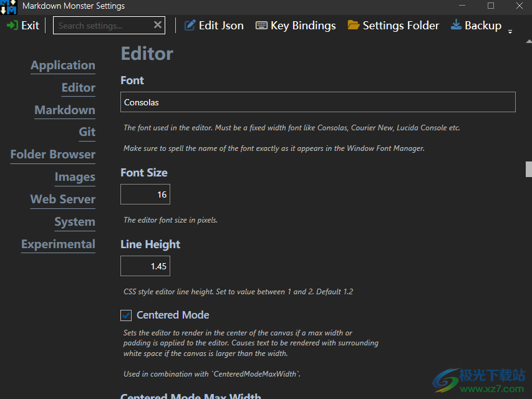This screenshot has width=532, height=399.
Task: Click the Font section heading
Action: [132, 80]
